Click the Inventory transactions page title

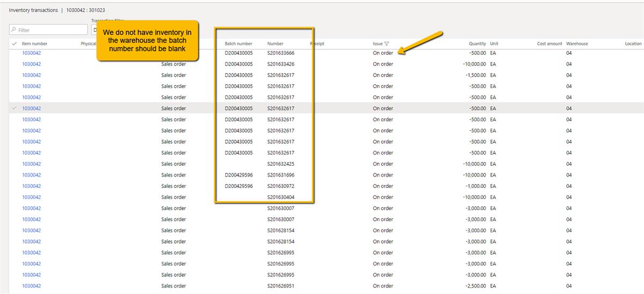click(x=33, y=10)
